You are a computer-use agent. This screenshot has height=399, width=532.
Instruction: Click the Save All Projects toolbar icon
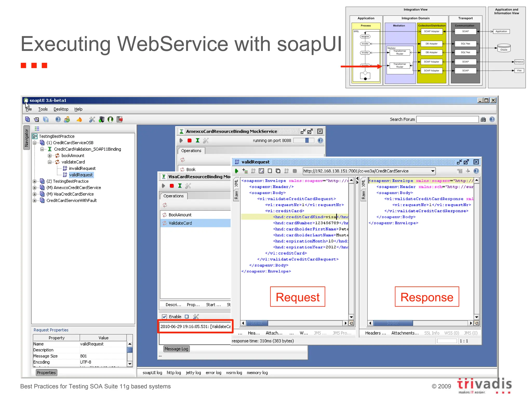pyautogui.click(x=46, y=119)
